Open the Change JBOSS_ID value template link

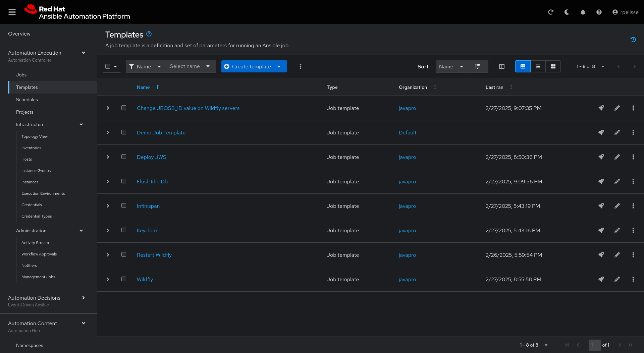coord(188,108)
